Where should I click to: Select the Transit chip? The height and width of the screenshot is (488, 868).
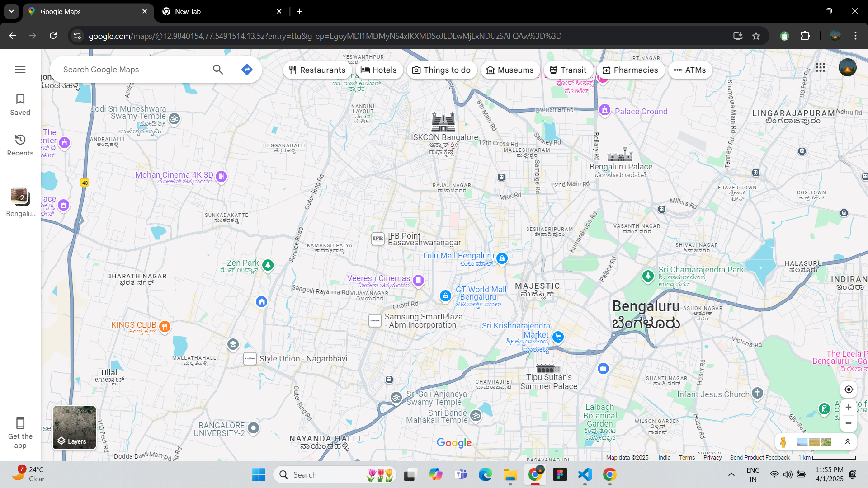click(568, 70)
